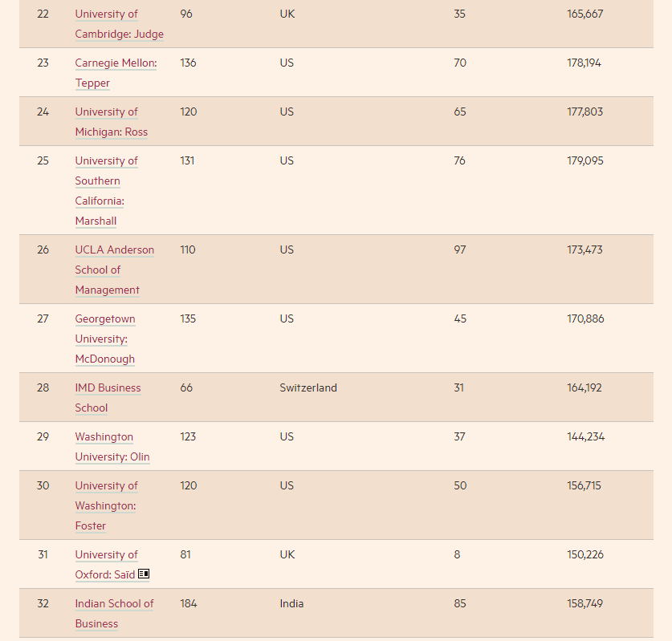Click value 184 in Indian School row

(x=189, y=604)
